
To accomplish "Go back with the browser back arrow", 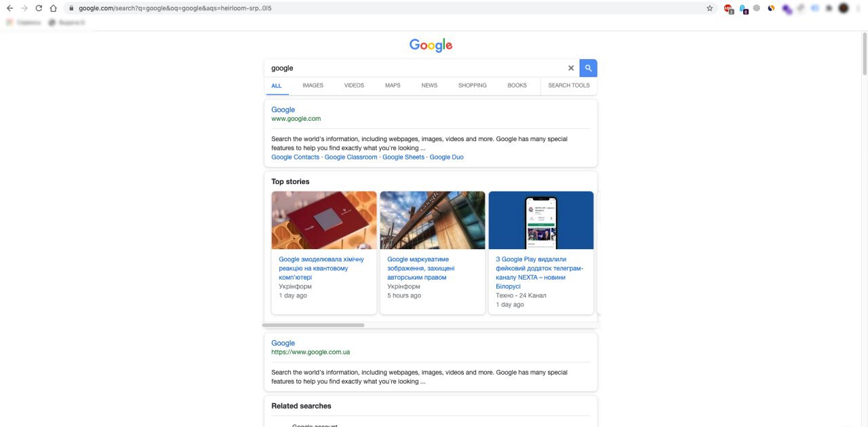I will pyautogui.click(x=9, y=8).
